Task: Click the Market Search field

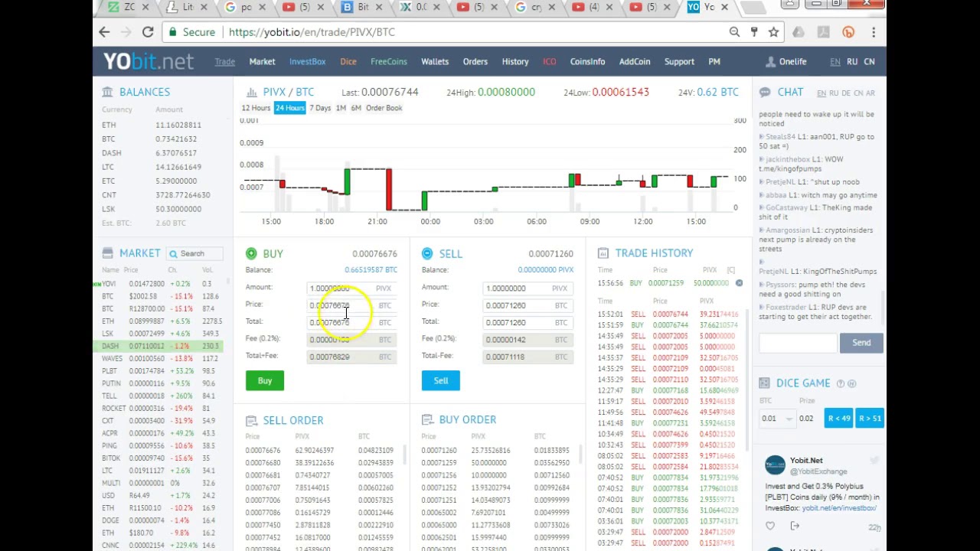Action: 196,253
